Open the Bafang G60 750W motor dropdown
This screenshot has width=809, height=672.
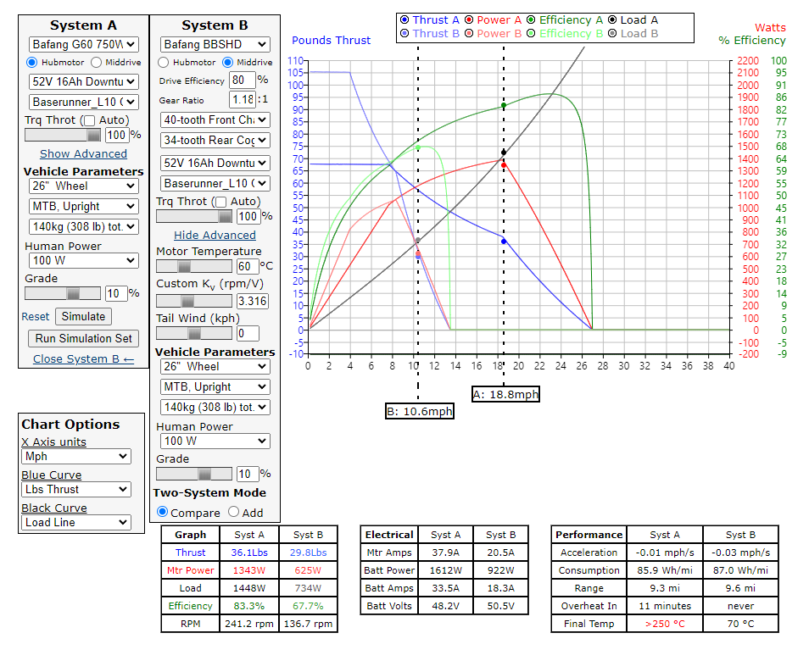click(x=83, y=44)
